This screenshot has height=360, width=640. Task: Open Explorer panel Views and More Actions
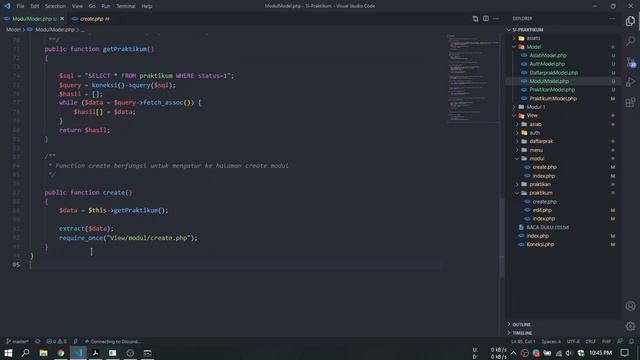pyautogui.click(x=612, y=19)
